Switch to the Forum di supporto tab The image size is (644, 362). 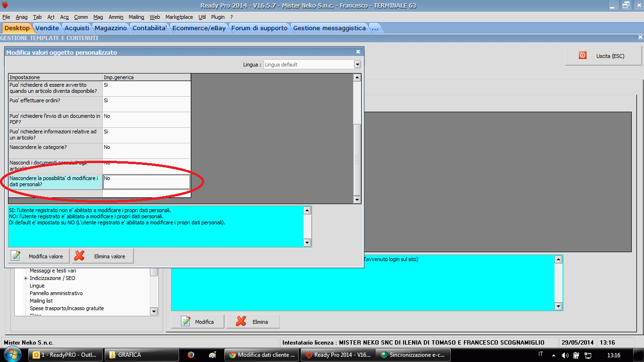(x=259, y=28)
